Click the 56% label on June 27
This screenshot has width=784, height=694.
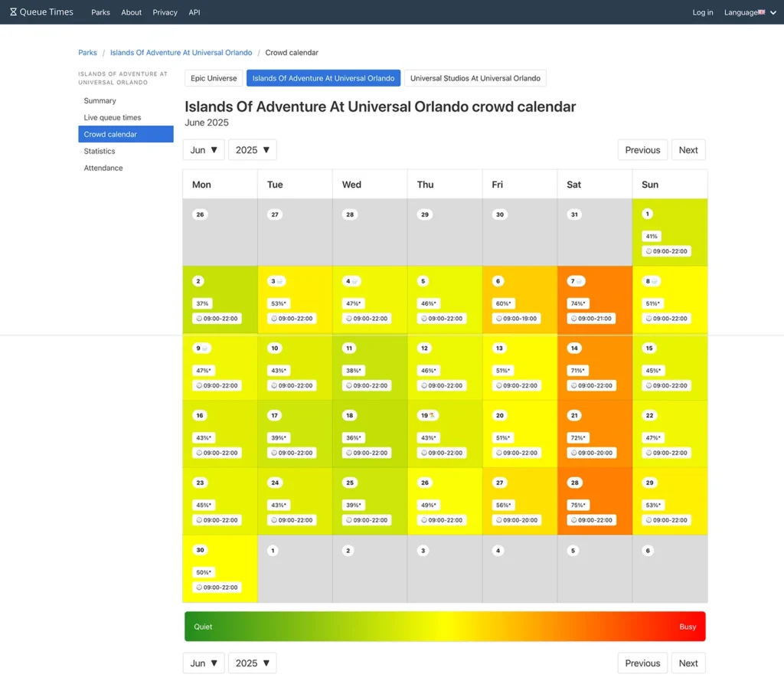tap(504, 506)
